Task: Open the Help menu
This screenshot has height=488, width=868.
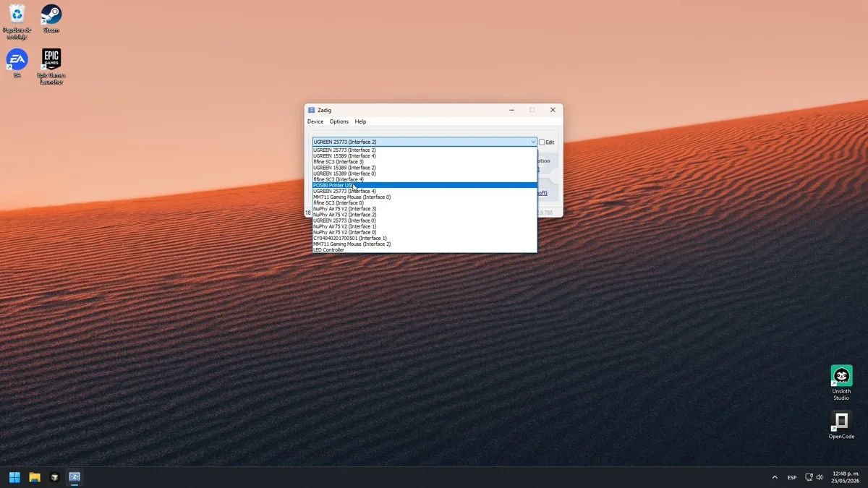Action: pos(360,121)
